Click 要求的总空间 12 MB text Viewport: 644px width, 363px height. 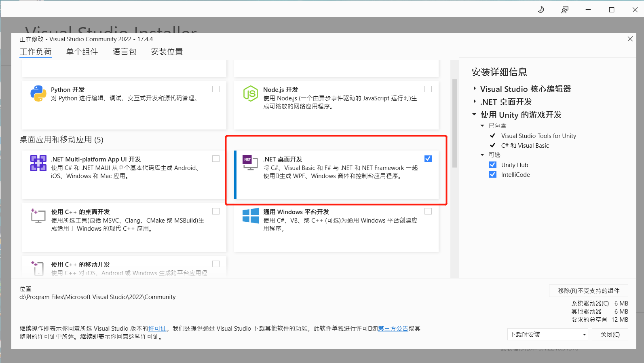click(x=600, y=320)
